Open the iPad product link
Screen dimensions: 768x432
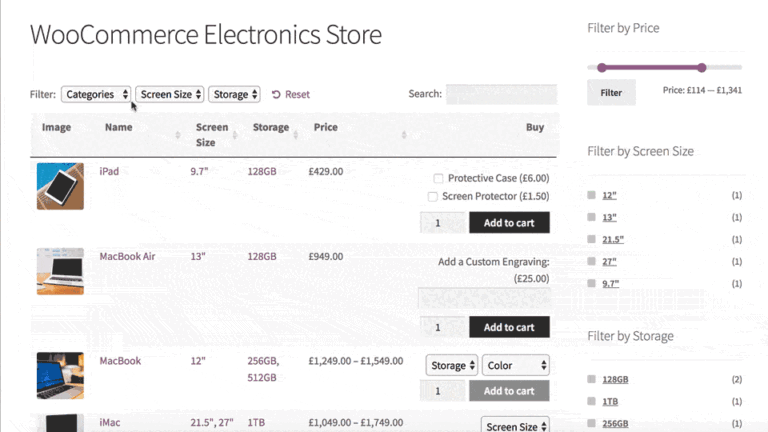tap(109, 171)
